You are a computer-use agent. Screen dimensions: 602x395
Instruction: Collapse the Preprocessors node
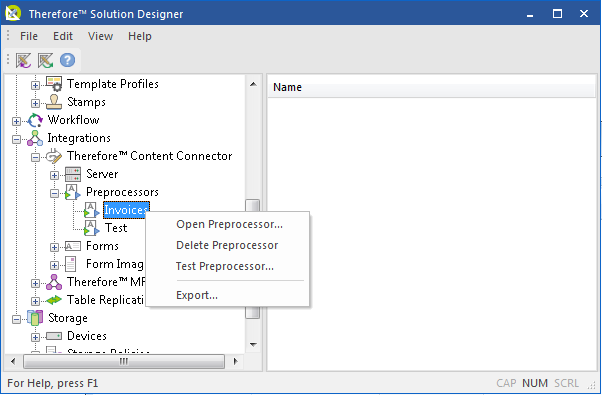54,193
